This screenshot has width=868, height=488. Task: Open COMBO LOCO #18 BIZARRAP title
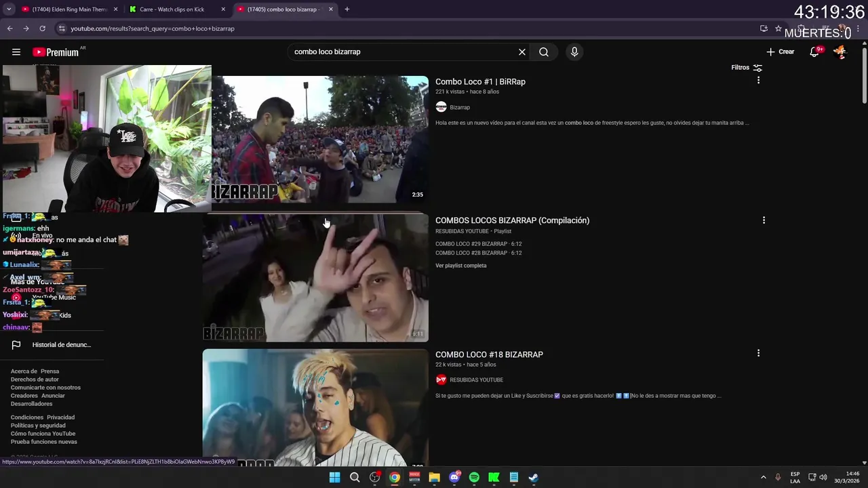click(489, 354)
